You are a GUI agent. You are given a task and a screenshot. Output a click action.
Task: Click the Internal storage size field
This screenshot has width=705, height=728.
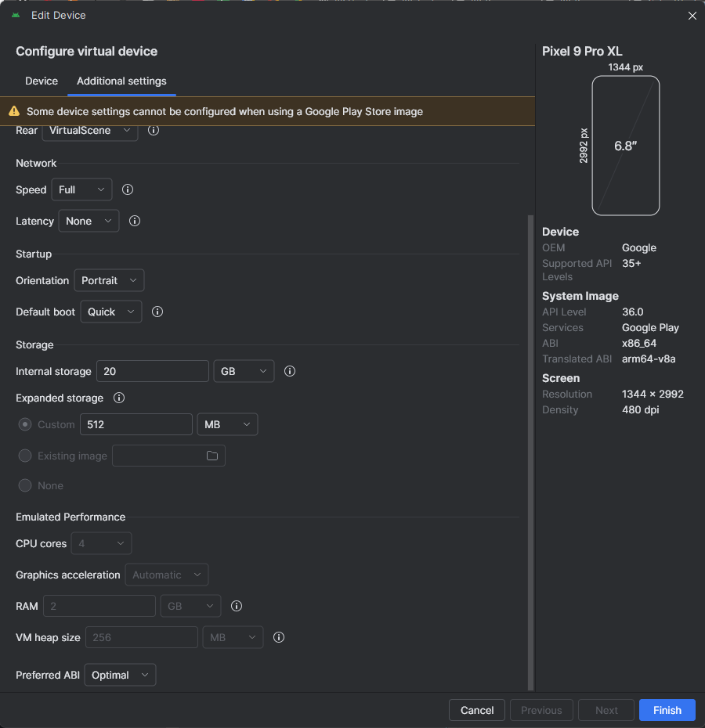click(152, 371)
